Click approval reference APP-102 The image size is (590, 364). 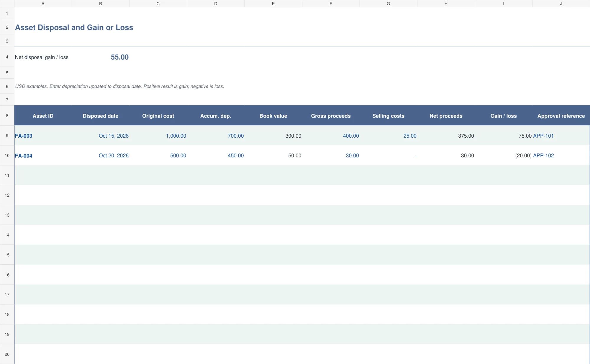click(x=543, y=156)
